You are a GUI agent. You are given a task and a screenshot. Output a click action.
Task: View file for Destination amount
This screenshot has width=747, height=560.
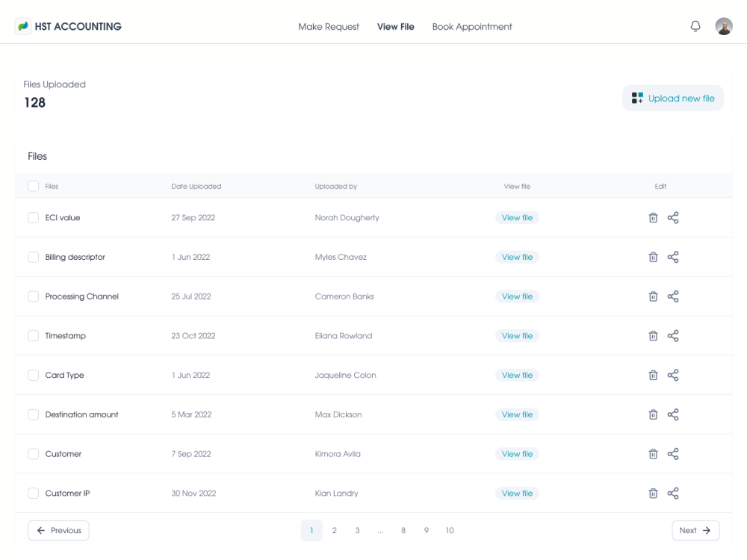pyautogui.click(x=517, y=414)
